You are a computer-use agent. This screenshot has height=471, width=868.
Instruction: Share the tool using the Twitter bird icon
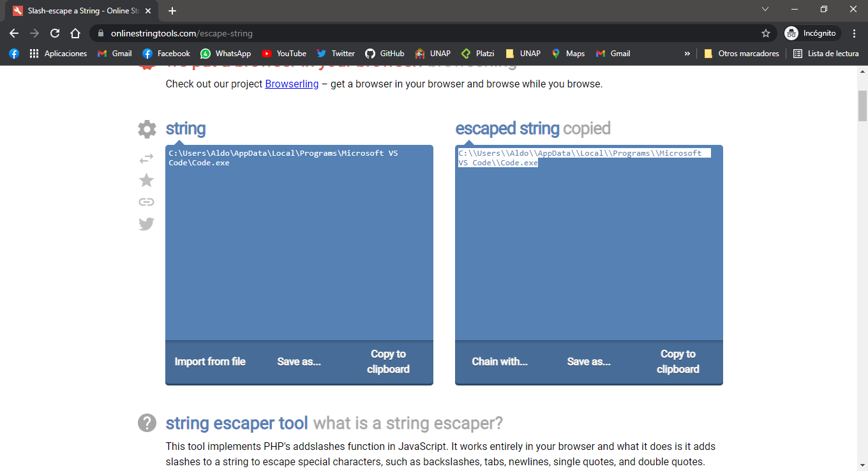point(146,223)
